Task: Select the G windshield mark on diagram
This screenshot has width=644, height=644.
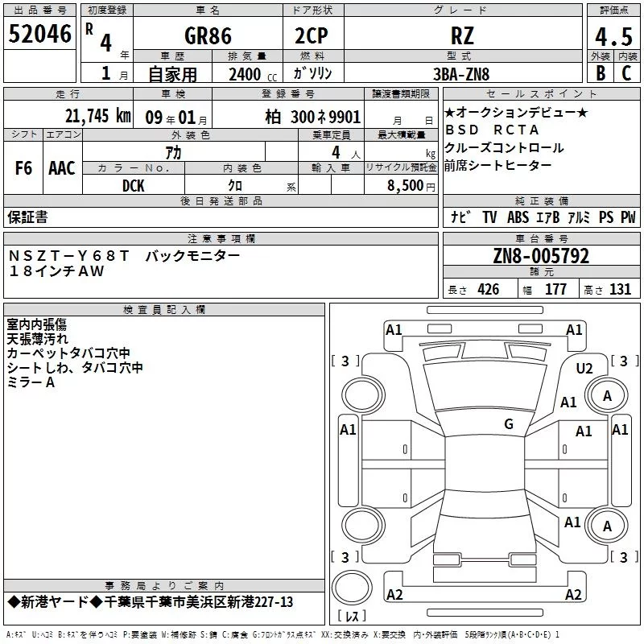Action: point(509,423)
